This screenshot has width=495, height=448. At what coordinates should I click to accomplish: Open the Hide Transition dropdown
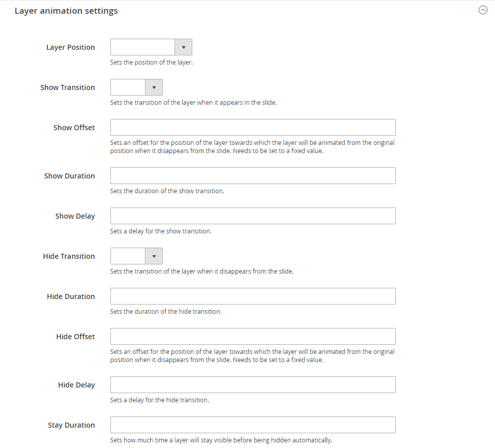point(136,256)
